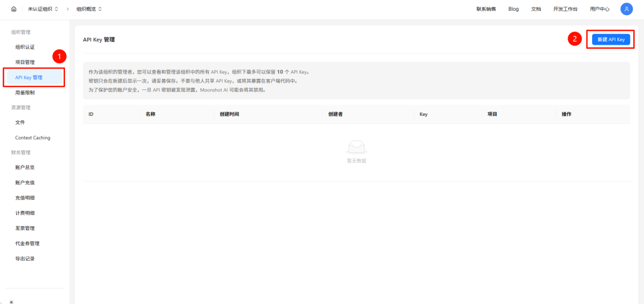Toggle the sun theme icon at the sidebar bottom

11,301
